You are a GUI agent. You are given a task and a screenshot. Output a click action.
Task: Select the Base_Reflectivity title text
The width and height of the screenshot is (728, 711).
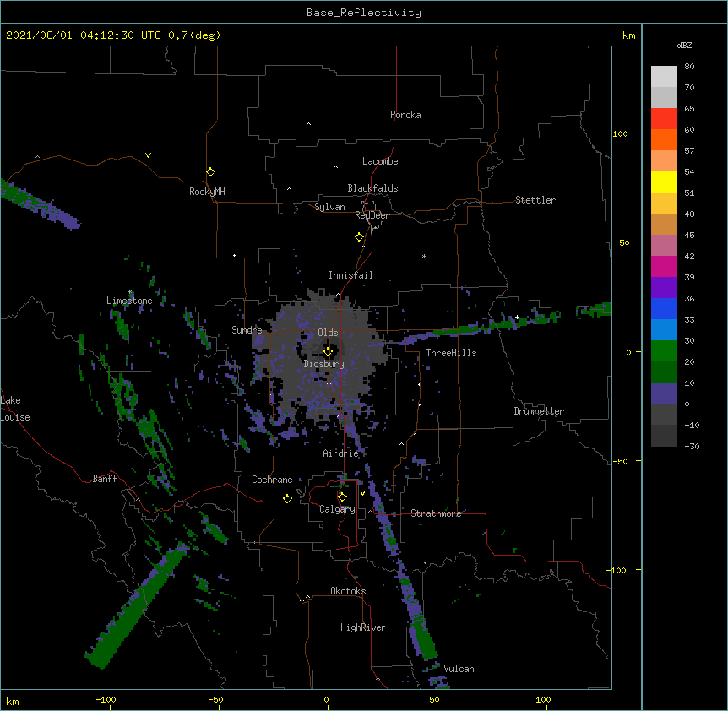364,13
